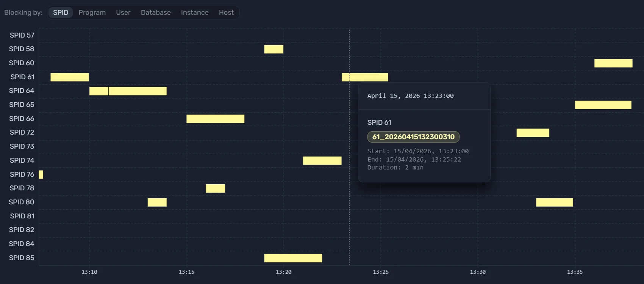Click the SPID 72 row label
Screen dimensions: 644x284
click(22, 132)
